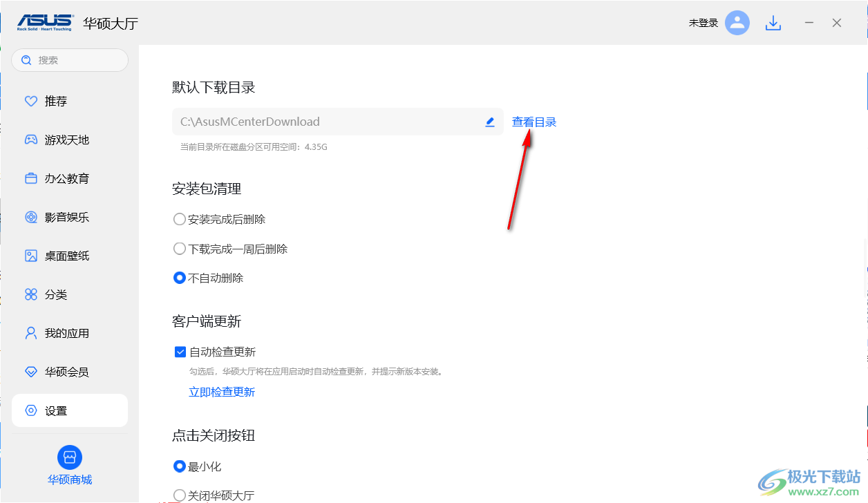Click the 华硕大厅 title text
868x503 pixels.
click(111, 23)
